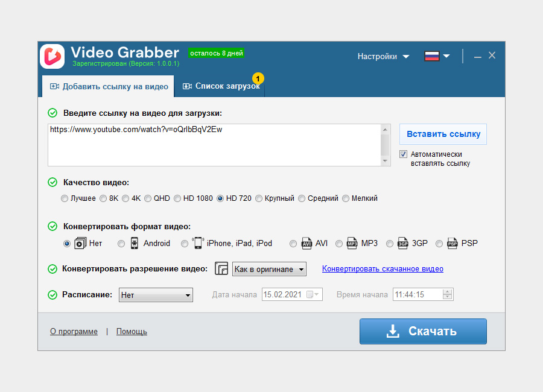Screen dimensions: 543x392
Task: Click the video resolution aspect icon
Action: pos(221,268)
